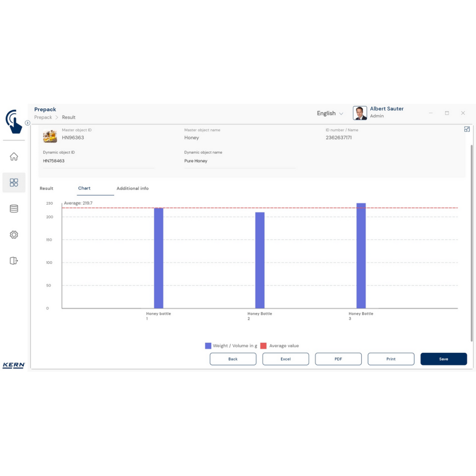The width and height of the screenshot is (476, 476).
Task: Click Albert Sauter profile picture
Action: pyautogui.click(x=360, y=113)
